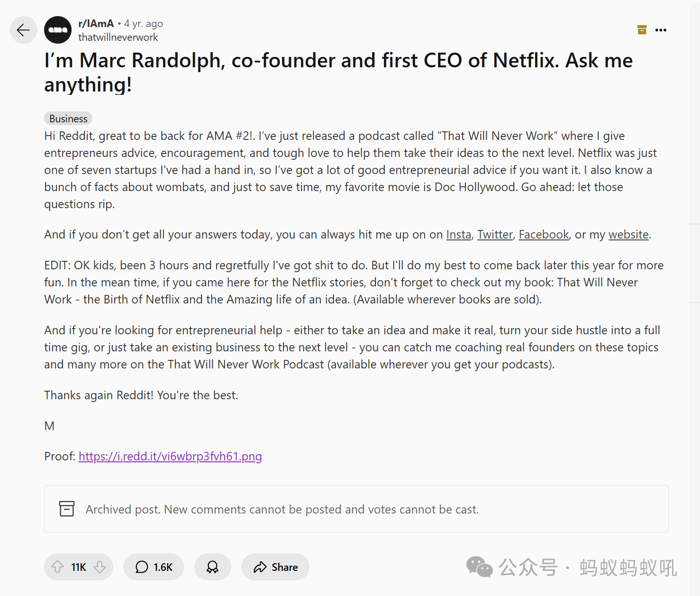Upvote the post

coord(58,567)
